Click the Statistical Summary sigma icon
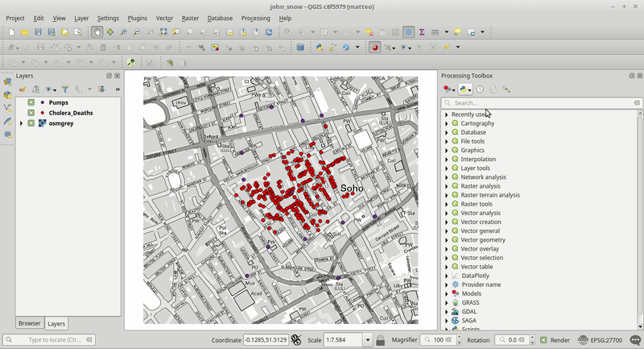Screen dimensions: 644x349 pyautogui.click(x=422, y=32)
